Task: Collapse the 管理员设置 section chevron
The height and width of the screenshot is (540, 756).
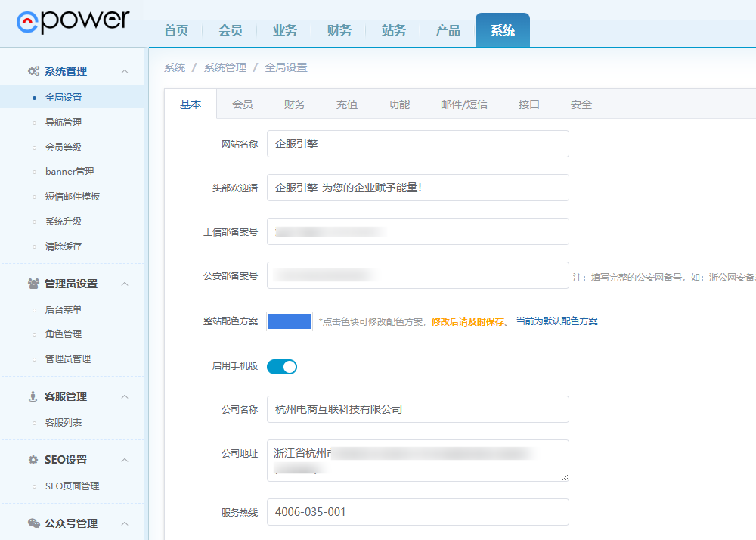Action: (125, 284)
